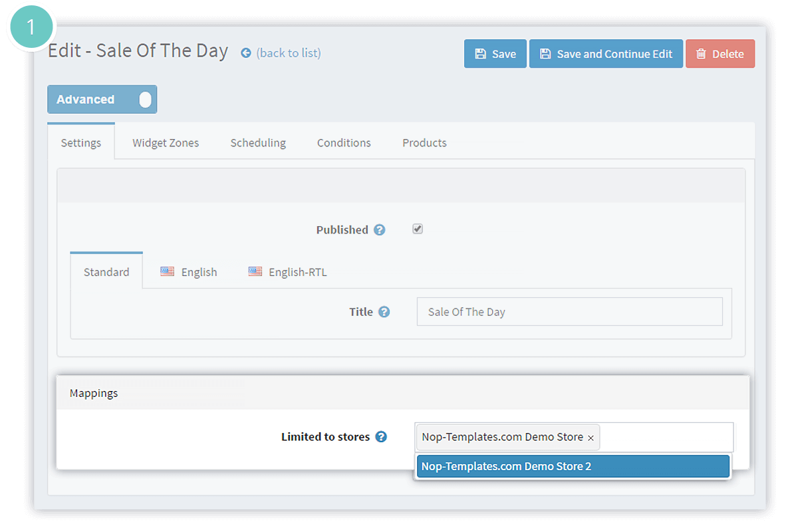
Task: Click empty area of Limited to stores box
Action: [665, 437]
